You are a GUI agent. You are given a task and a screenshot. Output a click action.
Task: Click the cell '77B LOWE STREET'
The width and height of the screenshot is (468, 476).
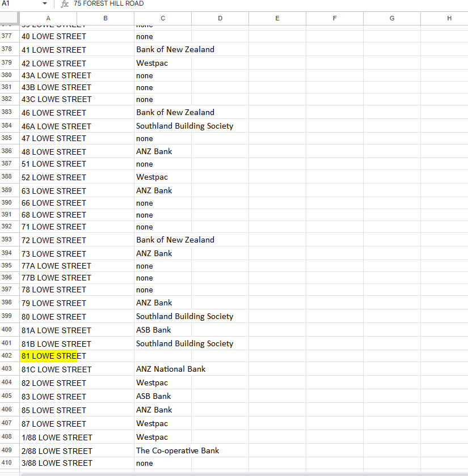(48, 278)
